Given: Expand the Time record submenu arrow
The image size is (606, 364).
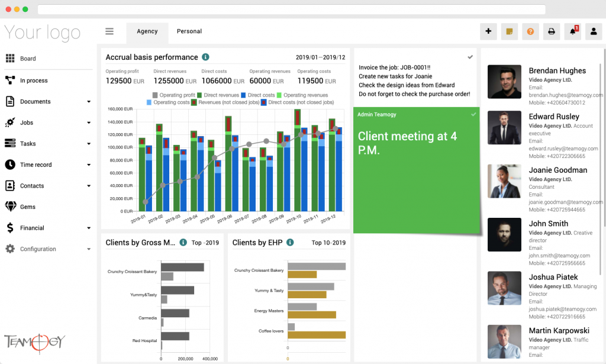Looking at the screenshot, I should (89, 165).
